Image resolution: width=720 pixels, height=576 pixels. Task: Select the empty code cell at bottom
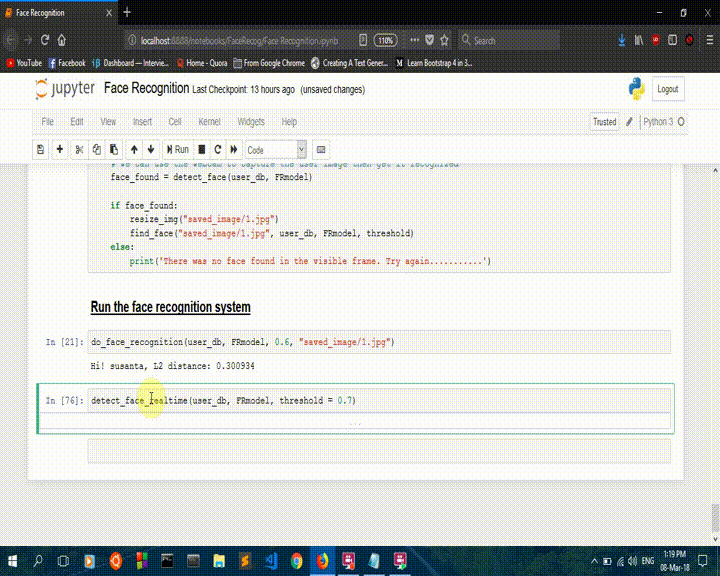pos(379,451)
